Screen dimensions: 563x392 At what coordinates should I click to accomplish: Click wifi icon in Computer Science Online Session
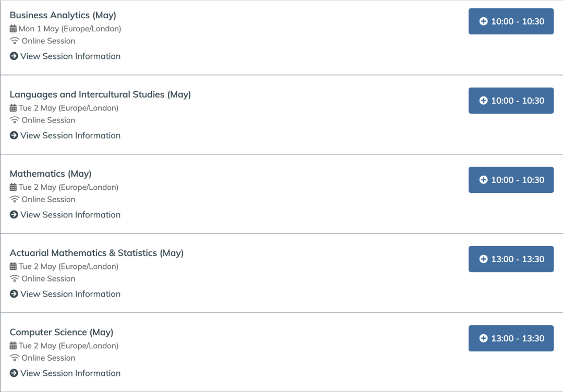point(15,358)
